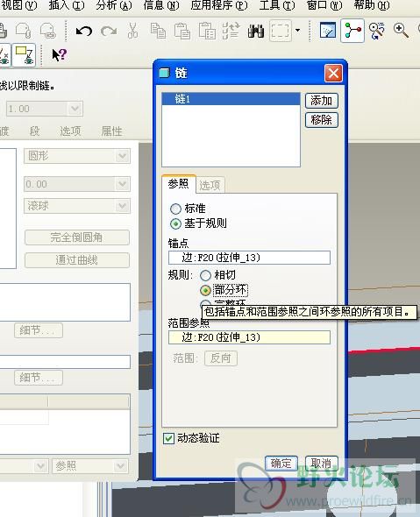
Task: Toggle the spin center icon
Action: pyautogui.click(x=352, y=31)
